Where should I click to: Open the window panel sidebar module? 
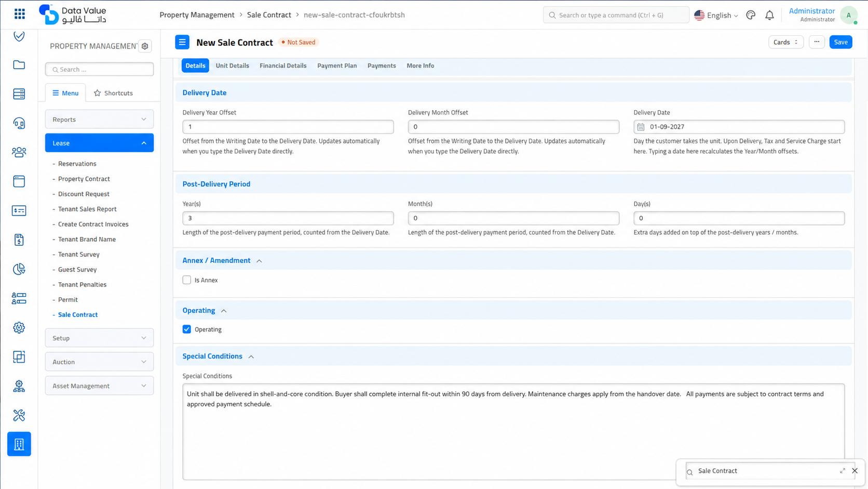click(x=19, y=181)
